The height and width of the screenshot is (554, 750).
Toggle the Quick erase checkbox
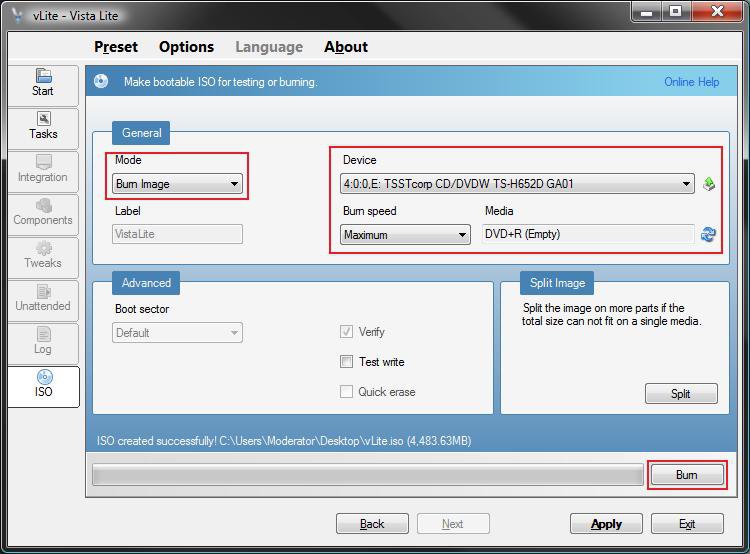coord(346,392)
